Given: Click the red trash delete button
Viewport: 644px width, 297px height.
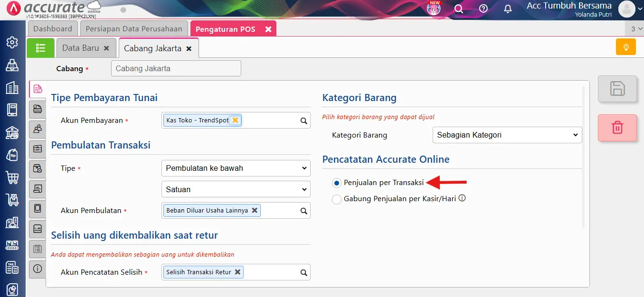Looking at the screenshot, I should (x=617, y=128).
